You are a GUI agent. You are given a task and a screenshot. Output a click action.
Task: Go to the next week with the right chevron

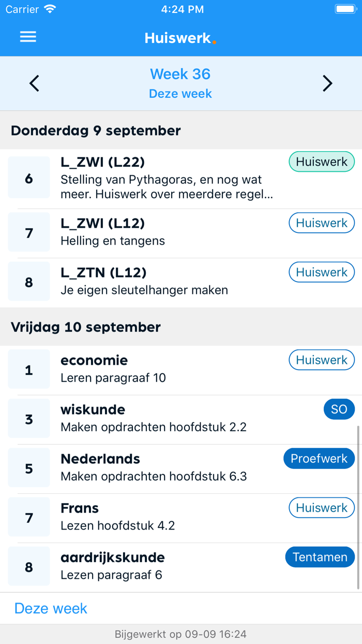(x=327, y=83)
